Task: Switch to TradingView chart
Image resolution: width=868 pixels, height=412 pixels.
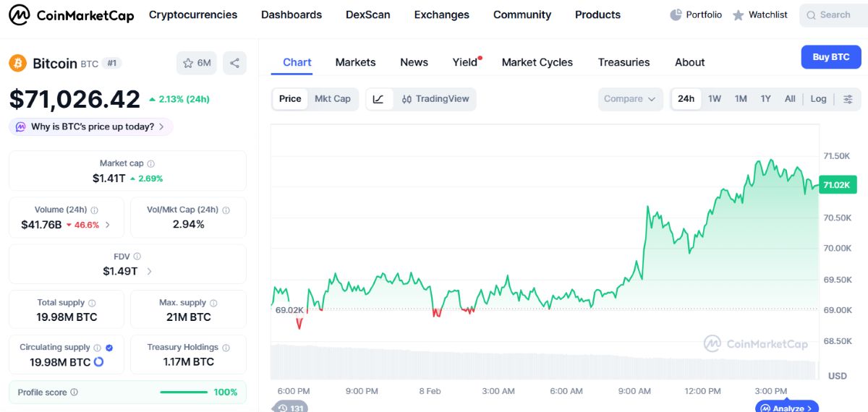Action: 435,99
